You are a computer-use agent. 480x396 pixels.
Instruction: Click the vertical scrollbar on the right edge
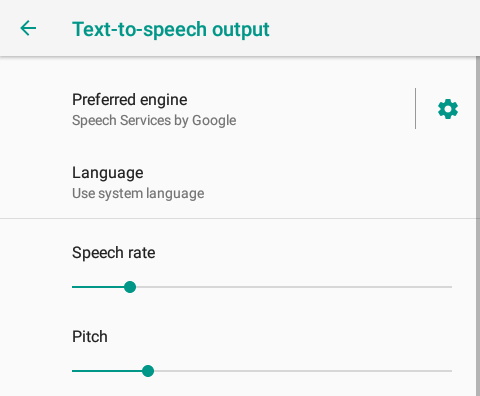pos(478,137)
